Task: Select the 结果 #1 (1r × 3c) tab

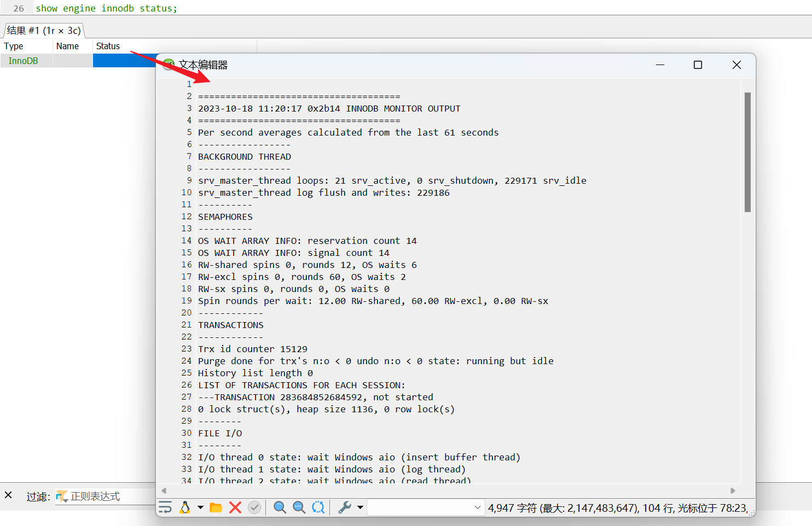Action: click(x=44, y=31)
